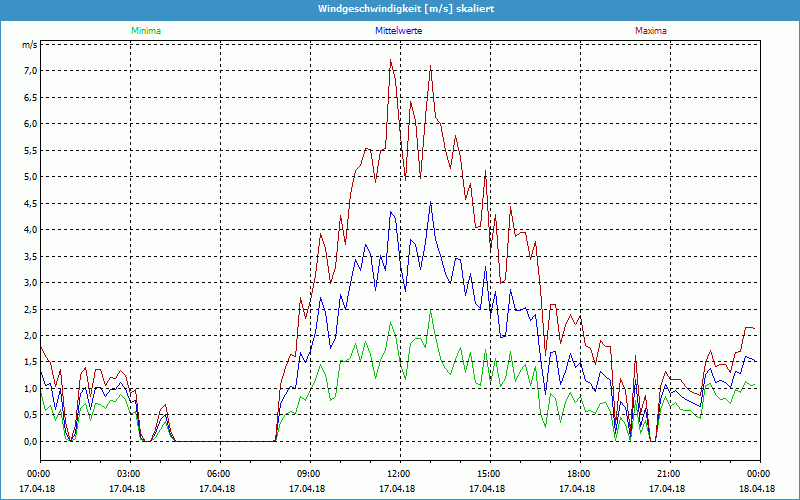The height and width of the screenshot is (500, 800).
Task: Click the Minima legend label
Action: pos(146,31)
